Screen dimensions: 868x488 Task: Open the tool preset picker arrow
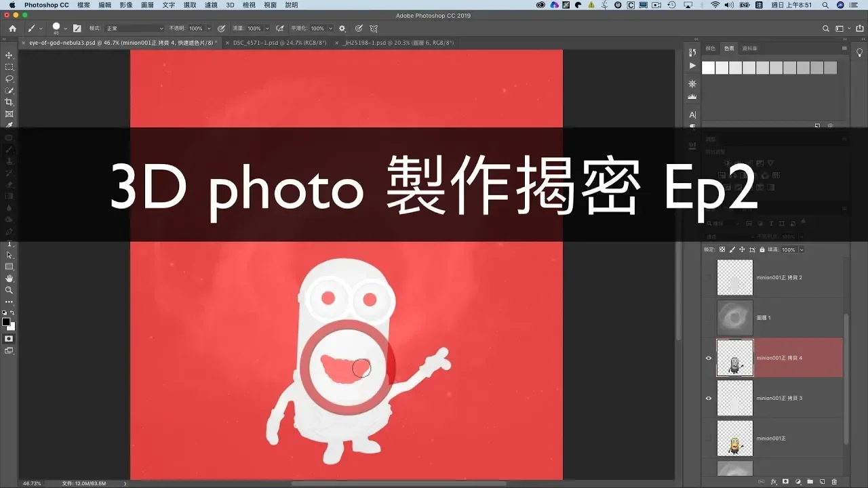click(41, 28)
